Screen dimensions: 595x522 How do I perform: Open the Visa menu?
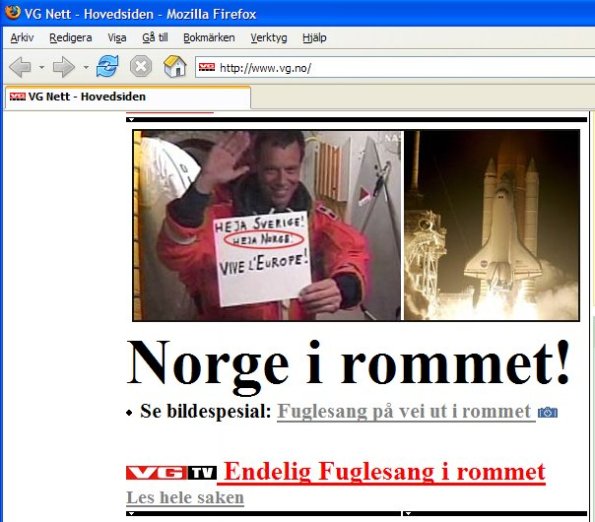[117, 38]
